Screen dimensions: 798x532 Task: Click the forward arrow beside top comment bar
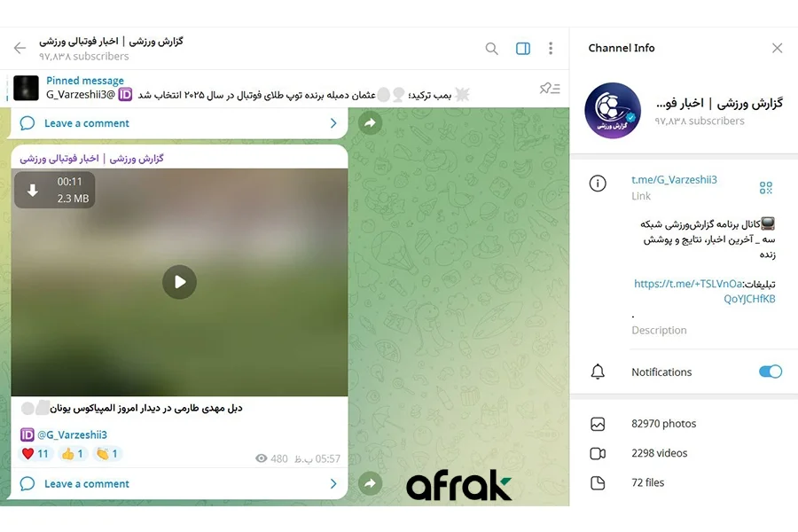370,122
